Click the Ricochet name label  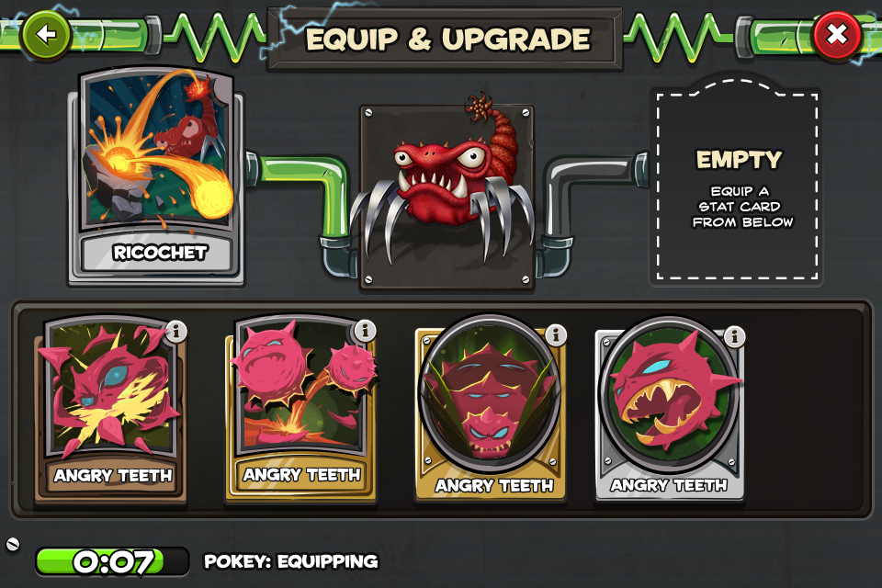tap(160, 253)
